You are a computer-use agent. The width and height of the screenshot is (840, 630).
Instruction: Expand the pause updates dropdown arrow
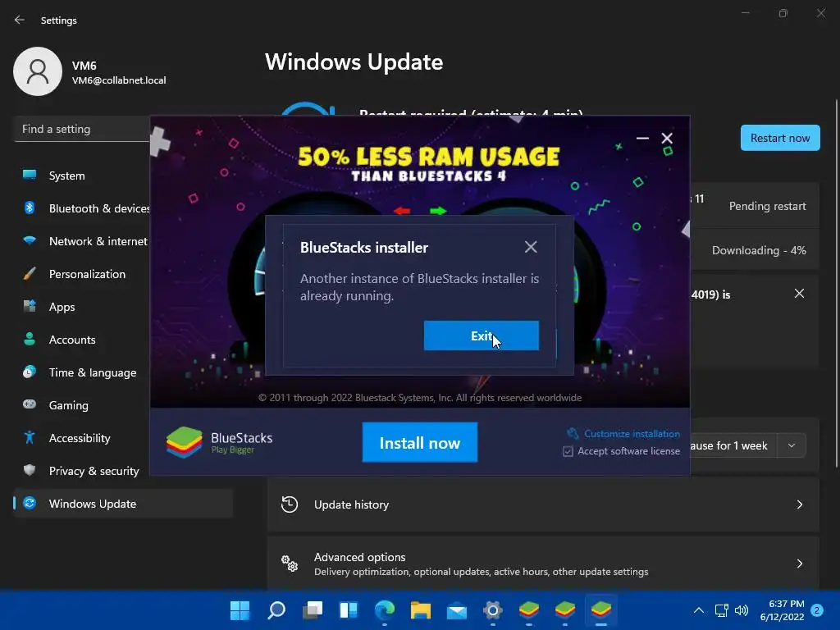coord(792,445)
